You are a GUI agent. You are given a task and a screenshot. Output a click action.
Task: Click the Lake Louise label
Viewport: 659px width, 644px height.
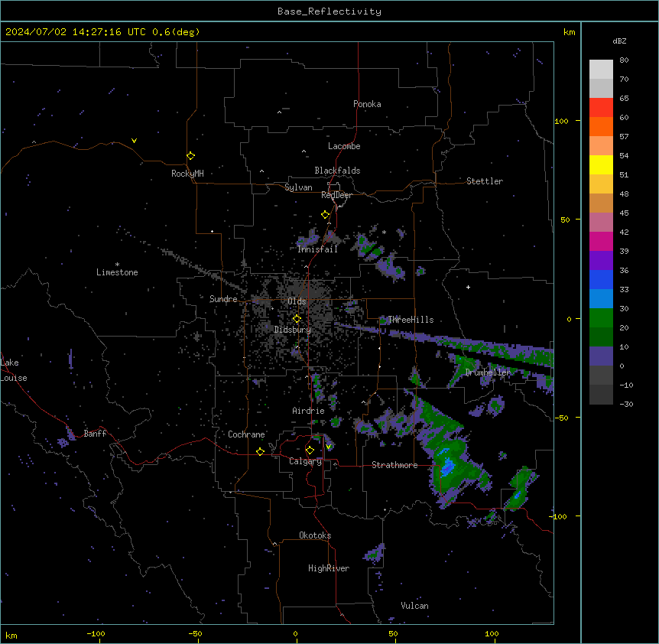coord(14,370)
